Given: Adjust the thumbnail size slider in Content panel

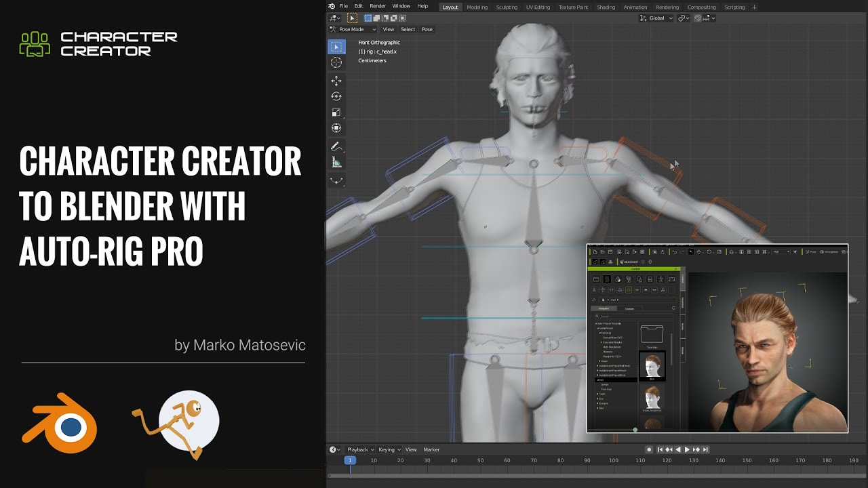Looking at the screenshot, I should pyautogui.click(x=635, y=430).
